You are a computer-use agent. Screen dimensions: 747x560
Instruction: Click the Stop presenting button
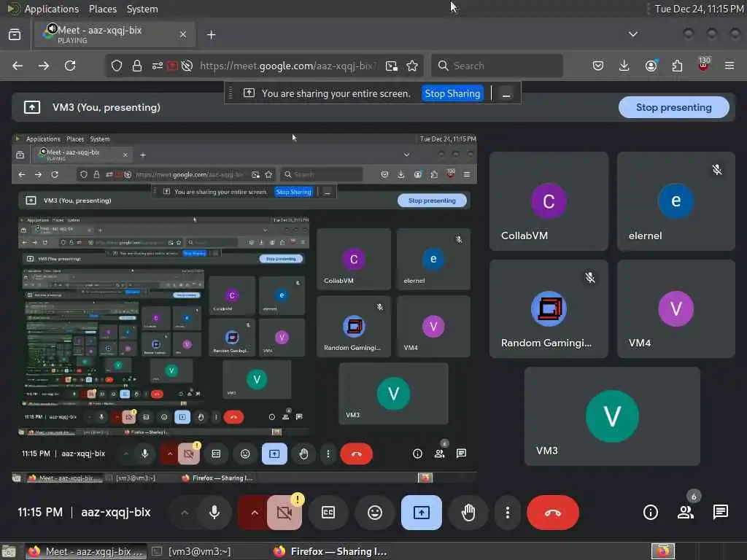point(673,108)
